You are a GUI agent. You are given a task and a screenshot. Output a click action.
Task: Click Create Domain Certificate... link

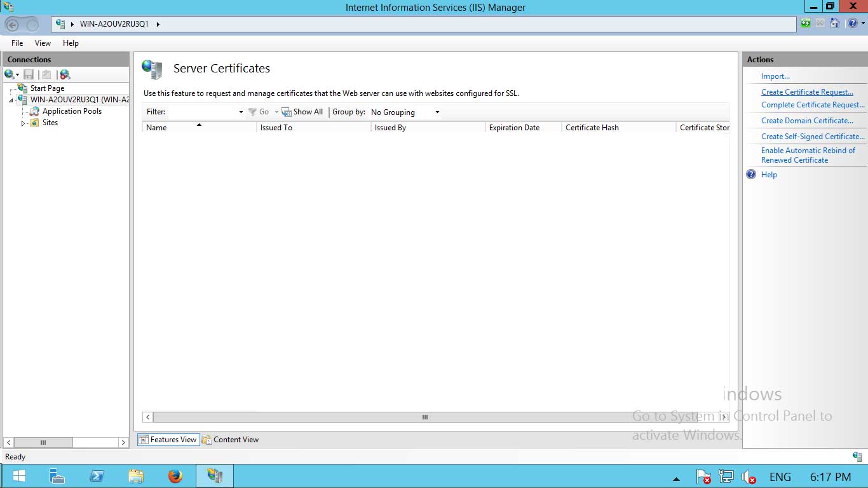point(807,121)
